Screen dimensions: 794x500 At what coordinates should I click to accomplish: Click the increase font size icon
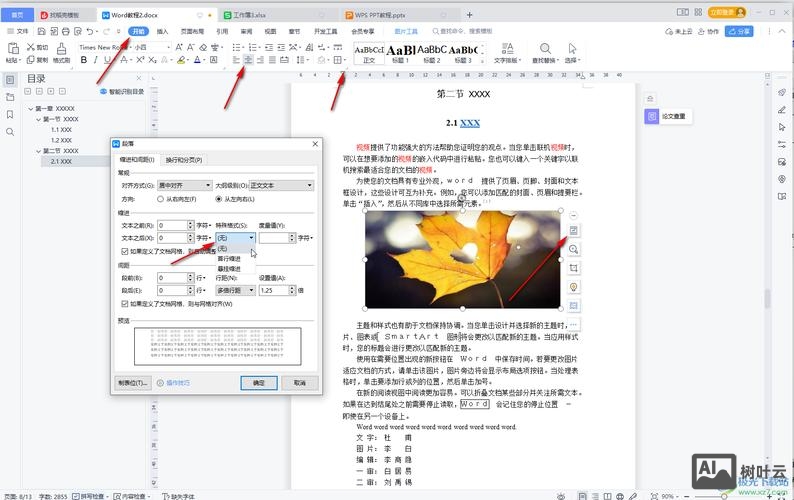(x=179, y=47)
